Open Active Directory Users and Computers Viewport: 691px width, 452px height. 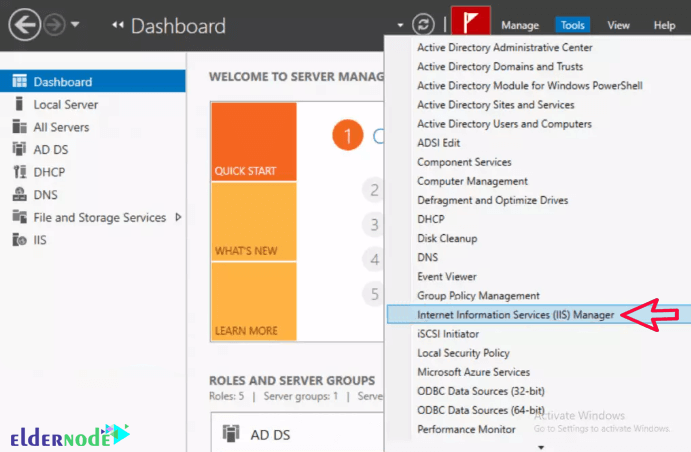pos(504,124)
